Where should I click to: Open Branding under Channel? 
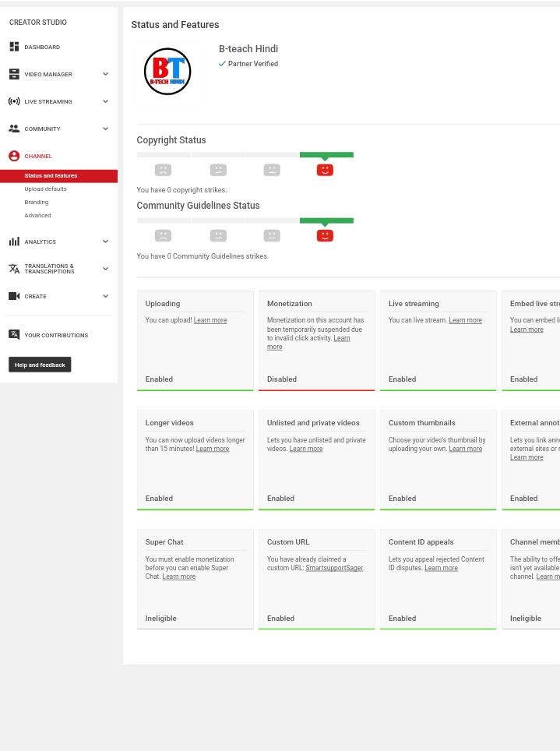[37, 202]
